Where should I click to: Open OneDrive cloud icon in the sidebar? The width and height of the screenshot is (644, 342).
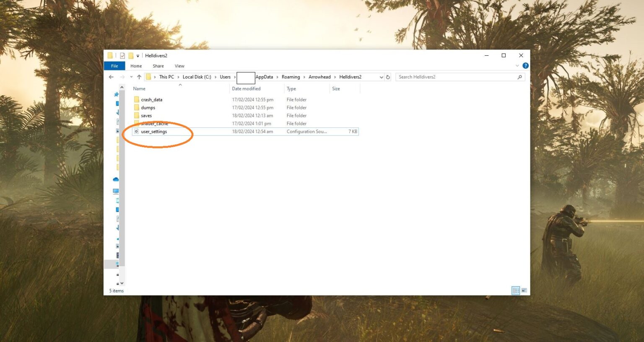tap(116, 179)
